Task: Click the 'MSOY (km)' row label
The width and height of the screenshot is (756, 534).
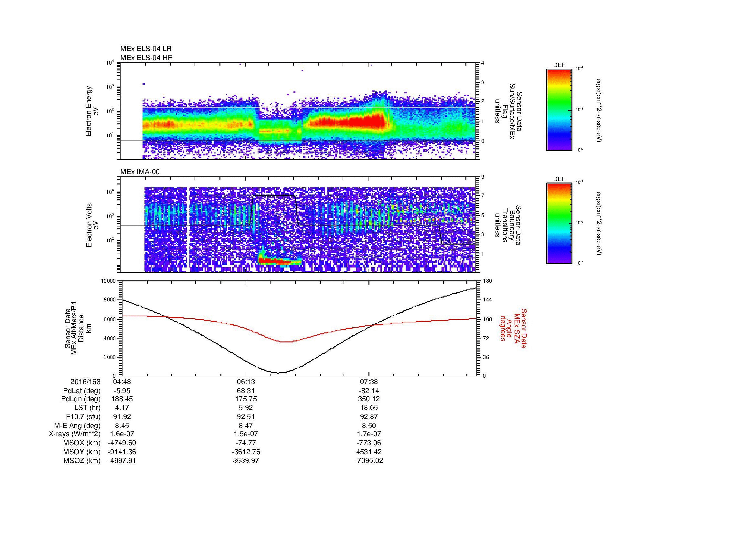Action: (82, 452)
